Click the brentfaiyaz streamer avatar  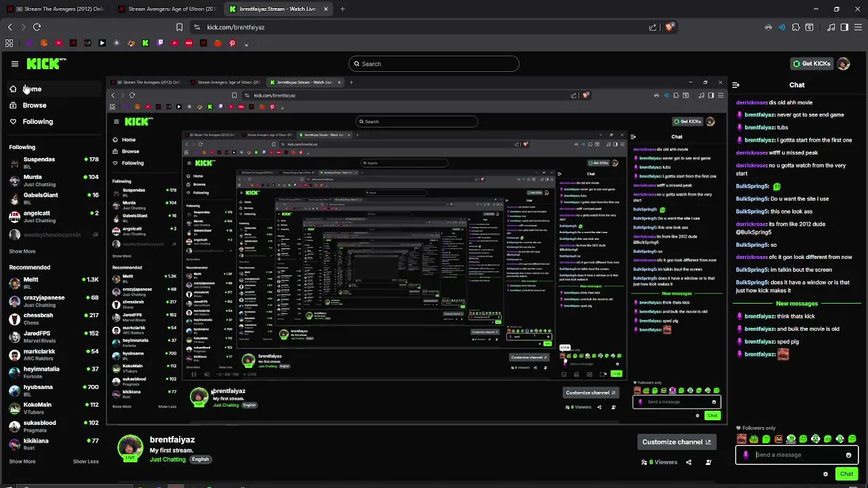(x=130, y=447)
